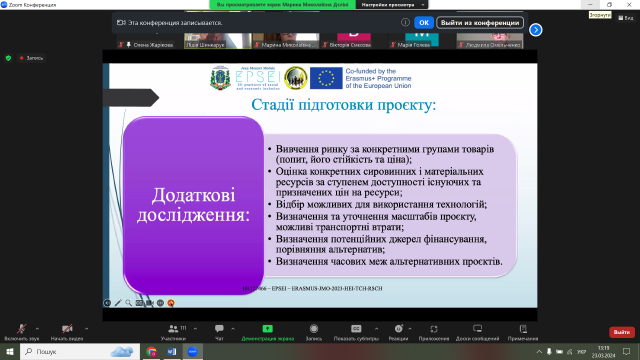Screen dimensions: 640x360
Task: Open the Настройки просмотра dropdown
Action: click(x=392, y=4)
